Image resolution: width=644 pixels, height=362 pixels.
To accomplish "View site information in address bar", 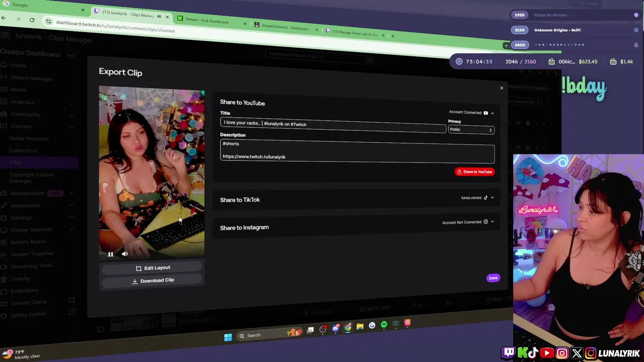I will (48, 21).
